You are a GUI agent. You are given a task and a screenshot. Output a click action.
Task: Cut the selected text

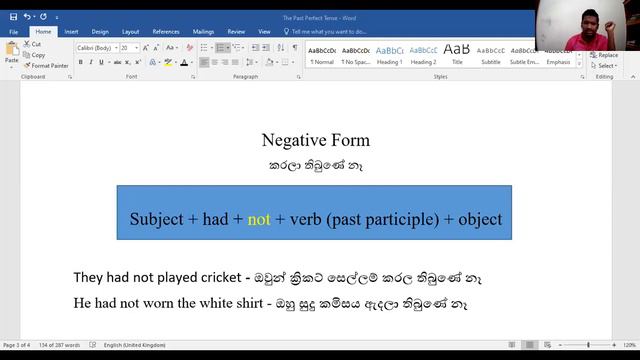(32, 44)
